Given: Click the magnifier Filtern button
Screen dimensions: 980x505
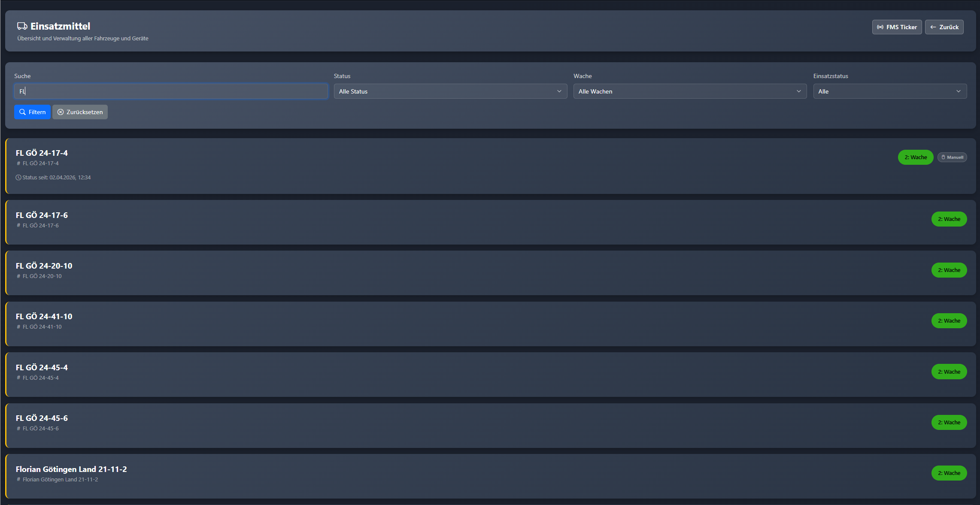Looking at the screenshot, I should point(32,112).
